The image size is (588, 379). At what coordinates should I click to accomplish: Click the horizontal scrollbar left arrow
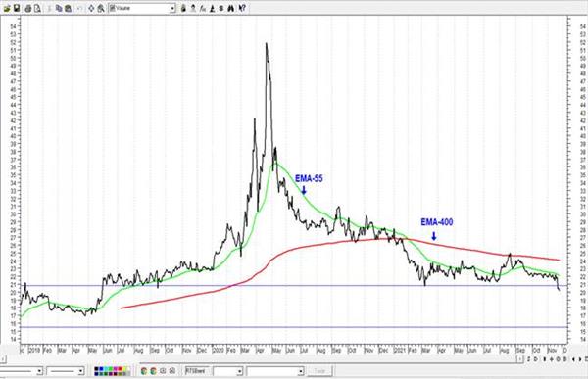3,359
